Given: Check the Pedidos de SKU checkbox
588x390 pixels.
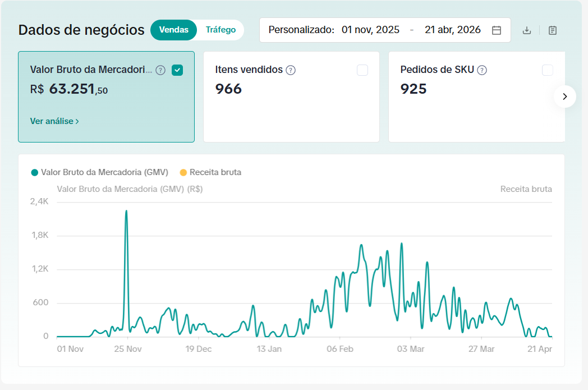Looking at the screenshot, I should point(548,70).
